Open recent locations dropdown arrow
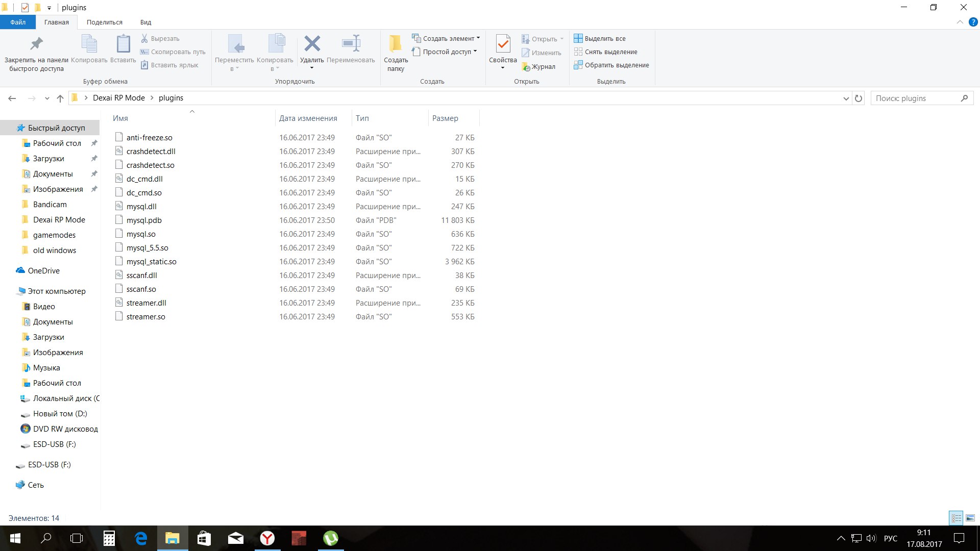 [x=47, y=98]
